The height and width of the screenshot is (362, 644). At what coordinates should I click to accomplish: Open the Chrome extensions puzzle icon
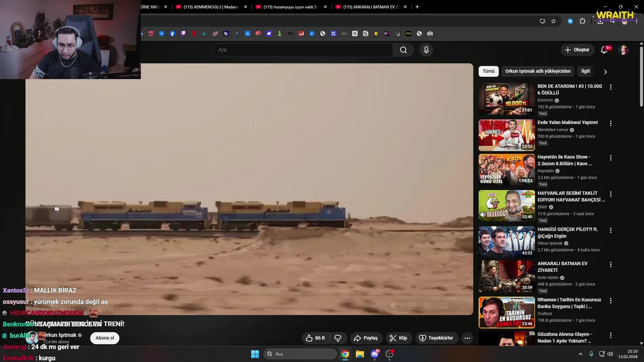click(x=582, y=21)
